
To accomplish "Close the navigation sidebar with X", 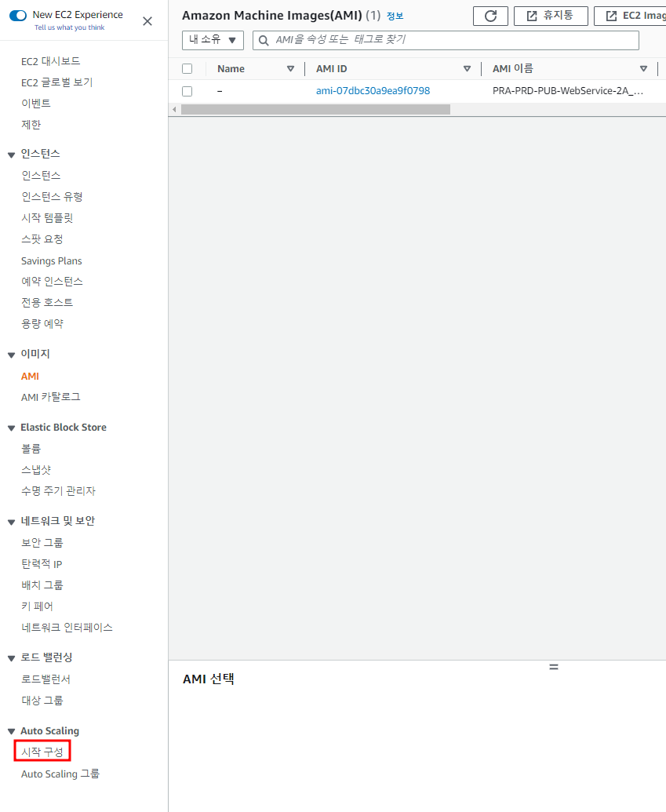I will [x=147, y=21].
